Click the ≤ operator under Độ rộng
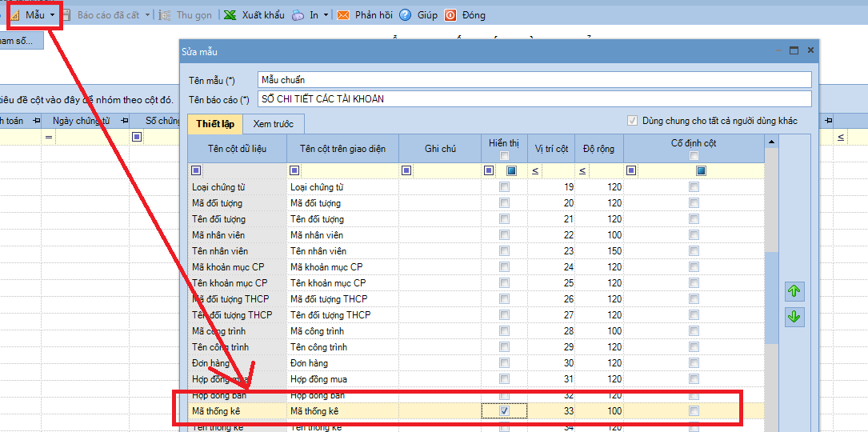Image resolution: width=868 pixels, height=432 pixels. [x=582, y=171]
